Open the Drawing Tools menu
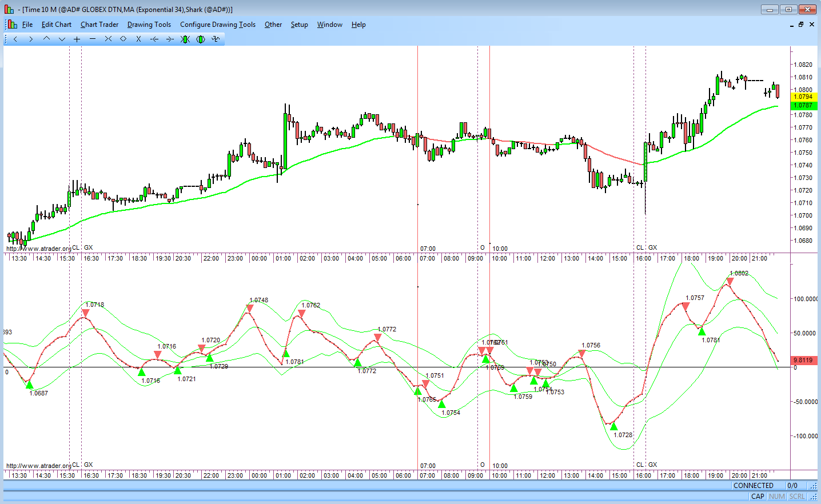821x504 pixels. [149, 25]
